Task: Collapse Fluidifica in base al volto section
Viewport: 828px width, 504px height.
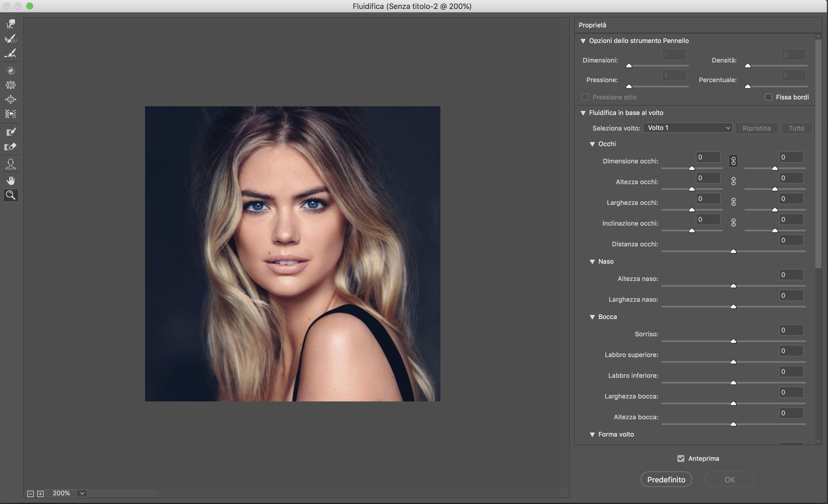Action: [x=583, y=113]
